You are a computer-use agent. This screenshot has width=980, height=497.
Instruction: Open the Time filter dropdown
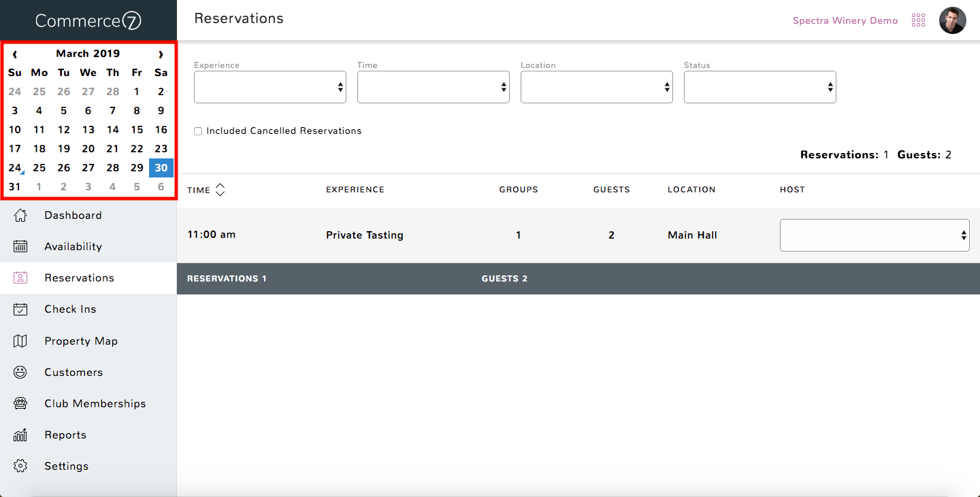pyautogui.click(x=434, y=87)
